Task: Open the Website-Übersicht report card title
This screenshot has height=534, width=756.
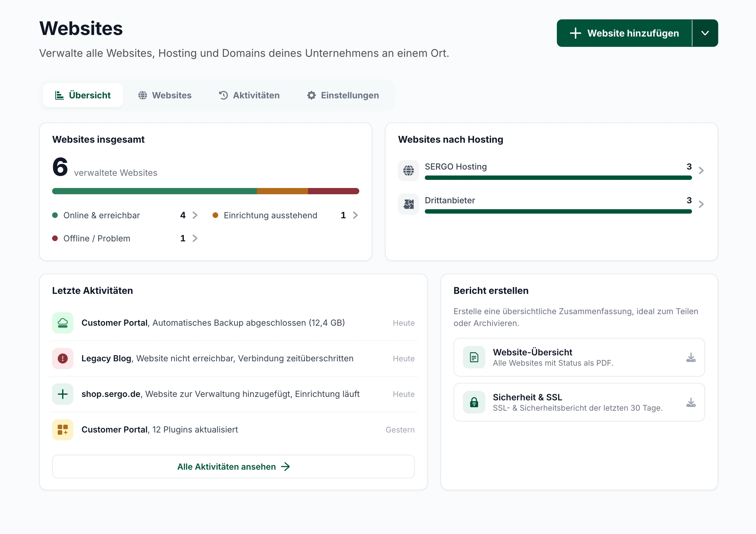Action: pyautogui.click(x=533, y=352)
